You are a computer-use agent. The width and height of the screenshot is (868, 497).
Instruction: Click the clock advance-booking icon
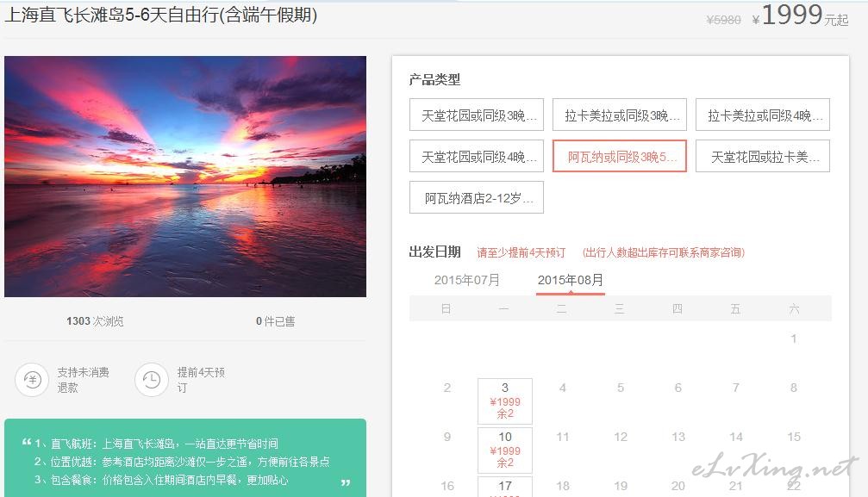pyautogui.click(x=151, y=380)
